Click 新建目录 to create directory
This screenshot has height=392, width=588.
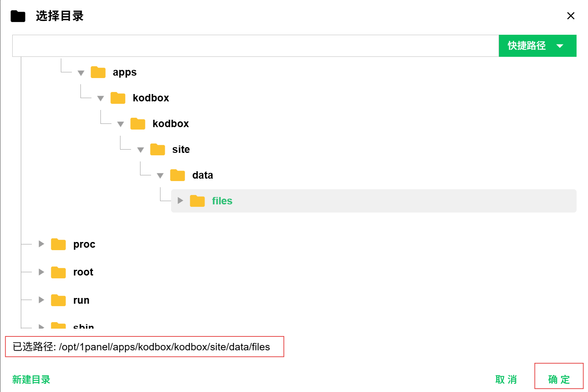tap(31, 380)
